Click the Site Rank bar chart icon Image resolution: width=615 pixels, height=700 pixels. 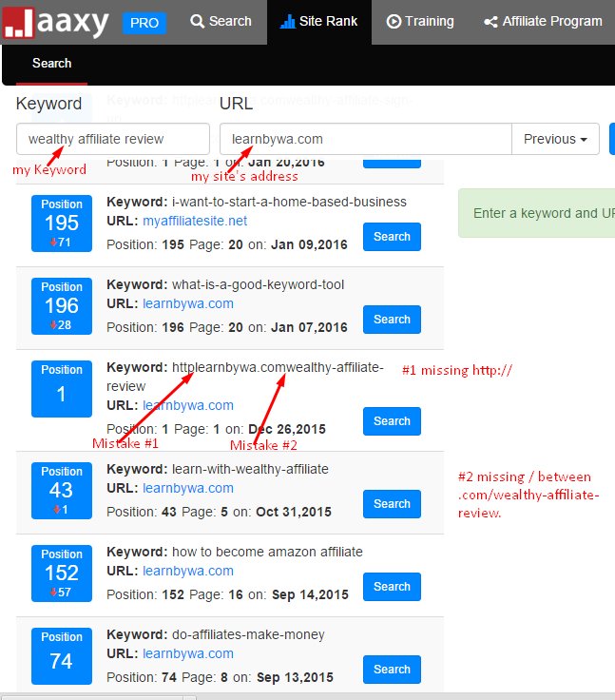pyautogui.click(x=287, y=22)
